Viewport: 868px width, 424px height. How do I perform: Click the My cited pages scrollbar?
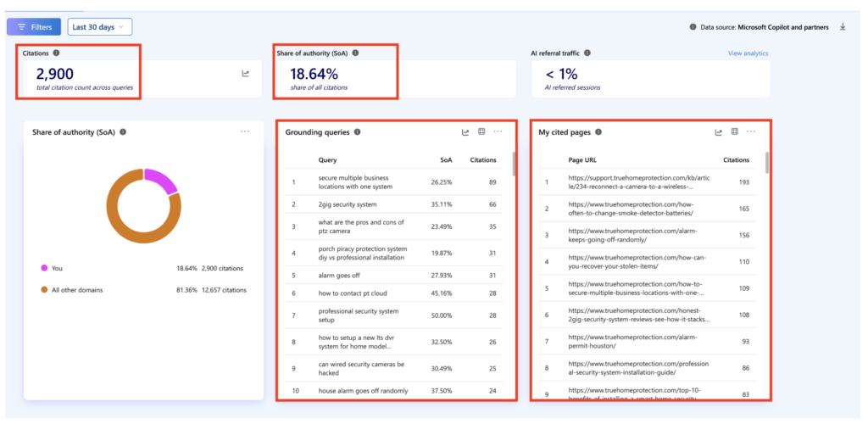tap(767, 163)
